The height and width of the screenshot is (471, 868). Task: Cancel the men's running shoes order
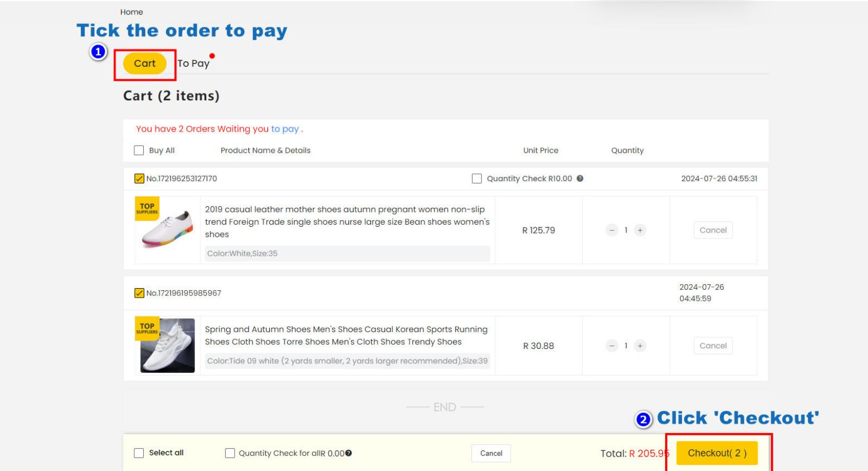pyautogui.click(x=713, y=346)
